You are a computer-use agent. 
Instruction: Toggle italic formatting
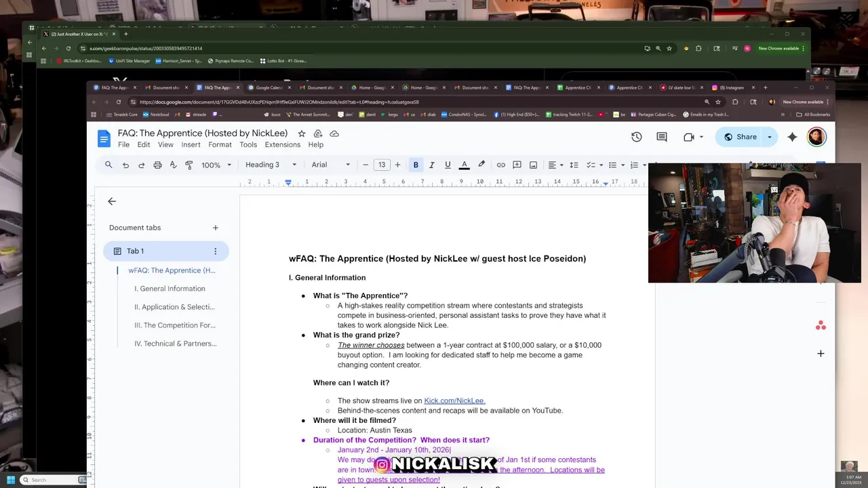pyautogui.click(x=431, y=165)
